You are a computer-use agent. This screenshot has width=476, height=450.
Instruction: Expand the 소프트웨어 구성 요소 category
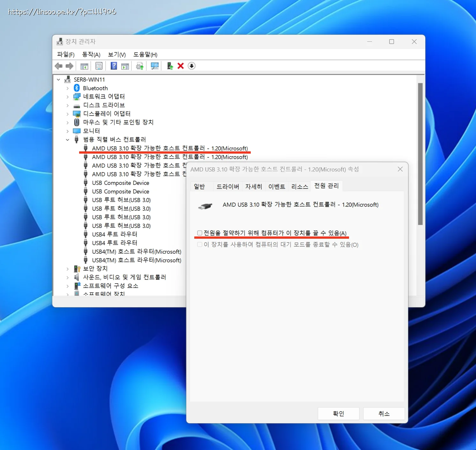click(x=67, y=286)
